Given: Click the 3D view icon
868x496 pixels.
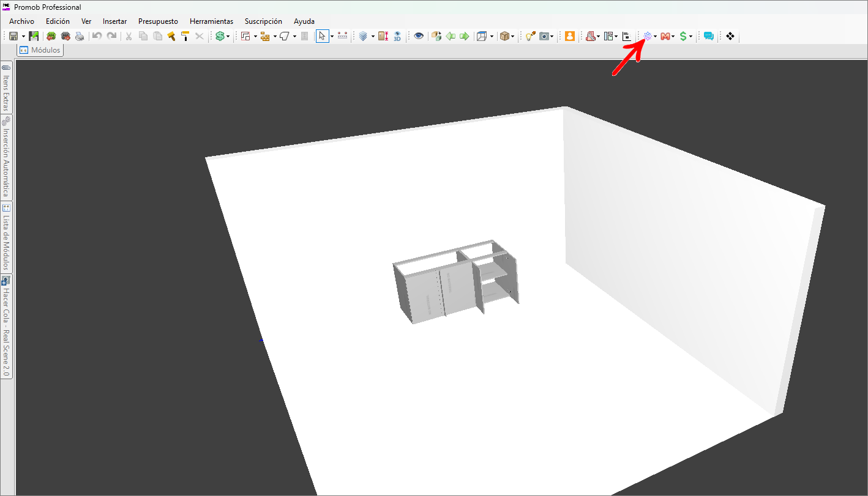Looking at the screenshot, I should tap(397, 37).
